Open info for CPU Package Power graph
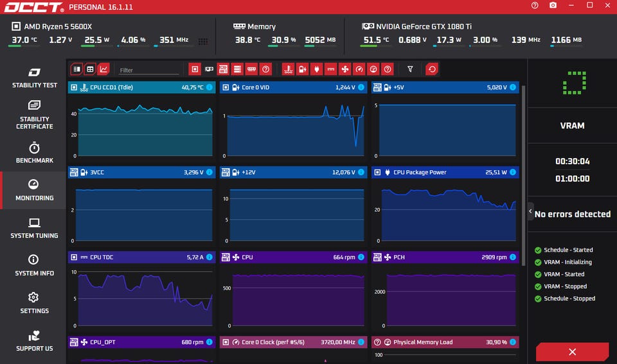Screen dimensions: 617x364 pyautogui.click(x=513, y=172)
